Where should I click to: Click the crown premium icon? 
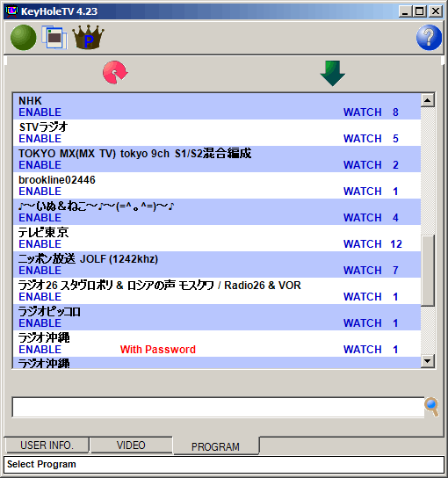click(88, 37)
